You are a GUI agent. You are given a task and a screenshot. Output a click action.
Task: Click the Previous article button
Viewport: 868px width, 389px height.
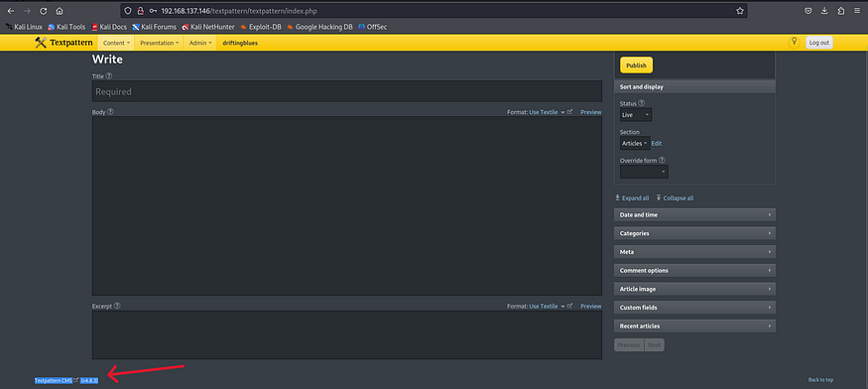click(x=629, y=344)
